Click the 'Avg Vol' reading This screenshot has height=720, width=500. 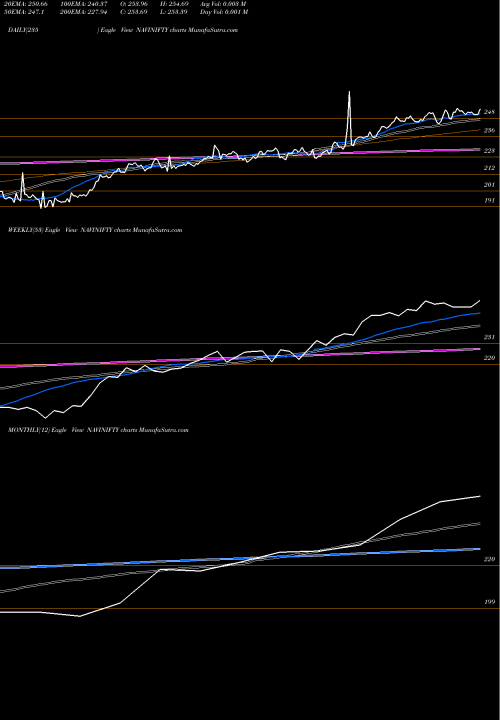point(223,4)
